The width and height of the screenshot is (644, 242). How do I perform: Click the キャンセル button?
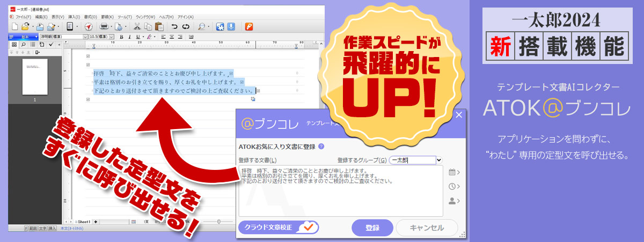427,227
